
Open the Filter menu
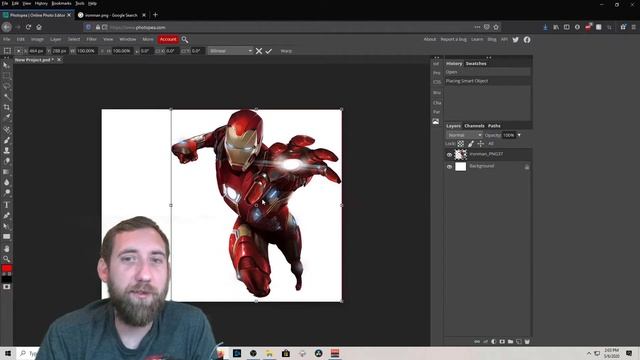coord(91,40)
